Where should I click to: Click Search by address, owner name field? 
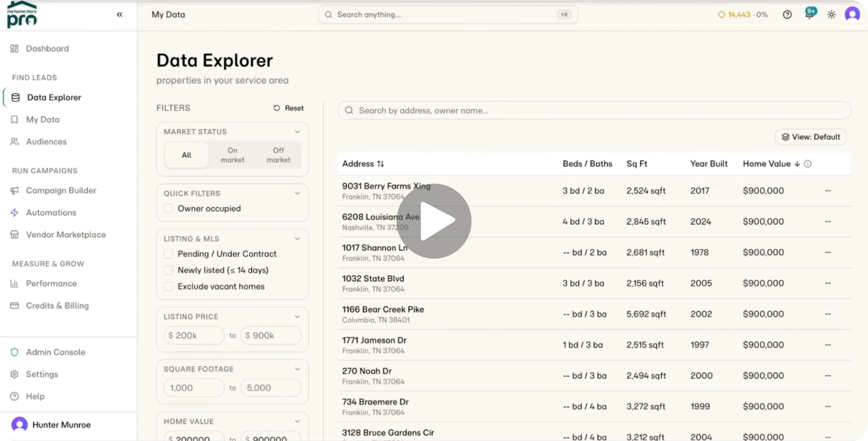click(594, 110)
